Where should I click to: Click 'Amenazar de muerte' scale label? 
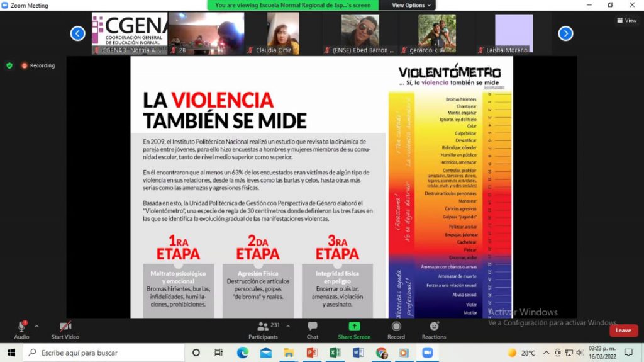457,276
